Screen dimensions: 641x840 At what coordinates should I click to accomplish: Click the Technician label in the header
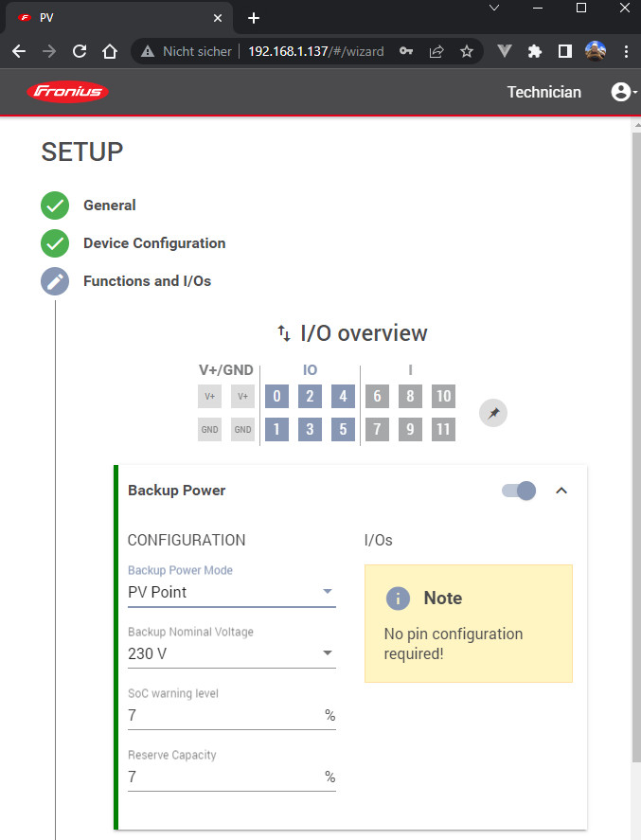543,92
